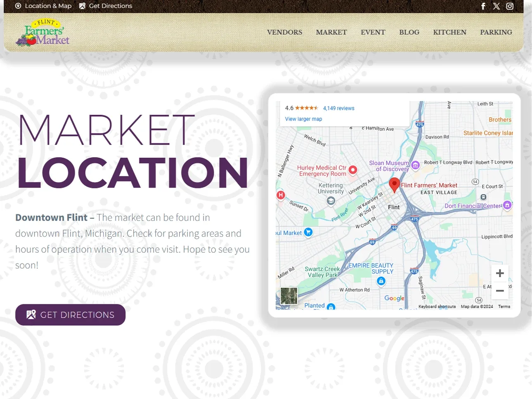Click the Planted store marker
532x399 pixels.
[x=331, y=306]
